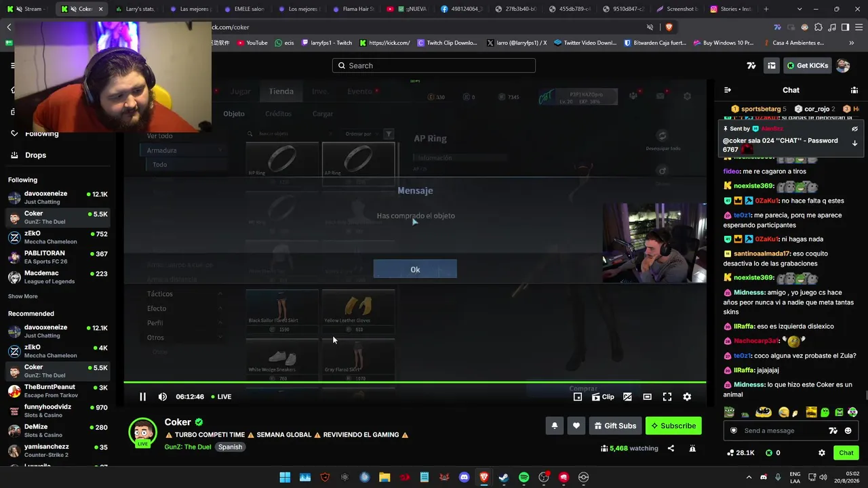Subscribe to Coker's channel

pyautogui.click(x=673, y=426)
